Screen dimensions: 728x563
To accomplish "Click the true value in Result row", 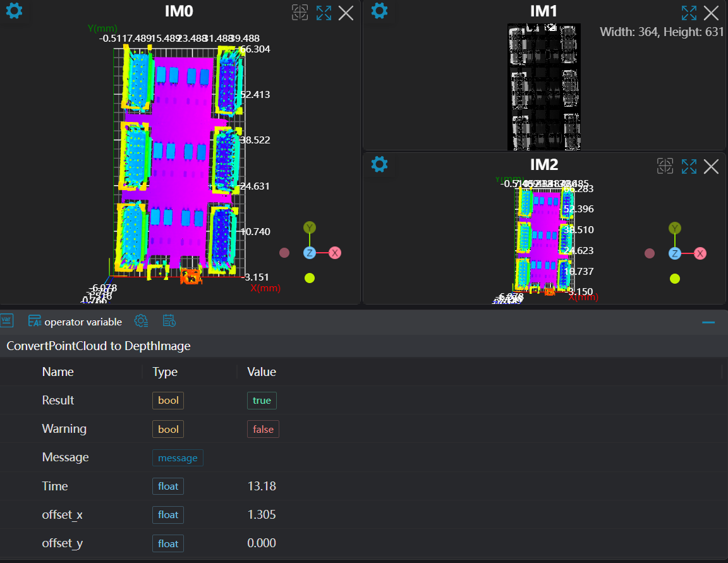I will [262, 400].
